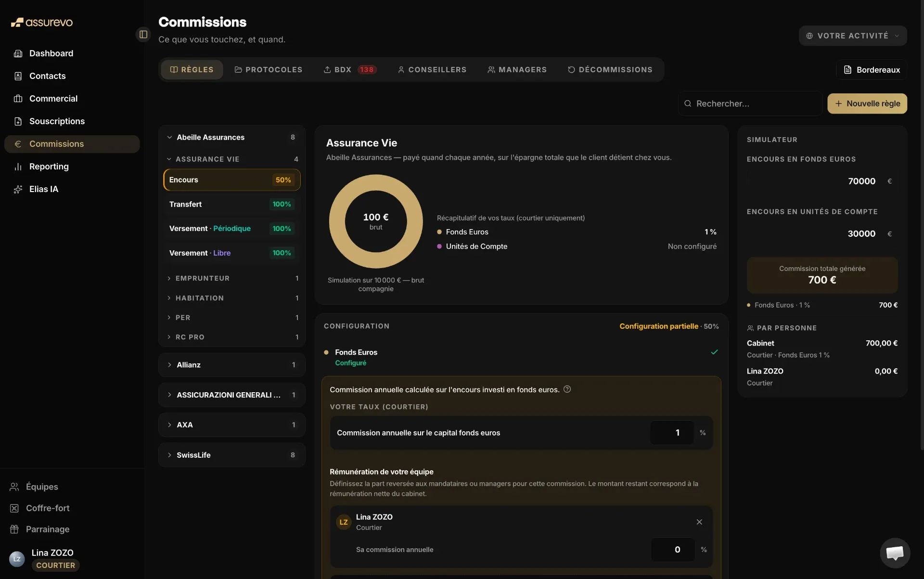Select the Transfert rule
The width and height of the screenshot is (924, 579).
coord(232,205)
